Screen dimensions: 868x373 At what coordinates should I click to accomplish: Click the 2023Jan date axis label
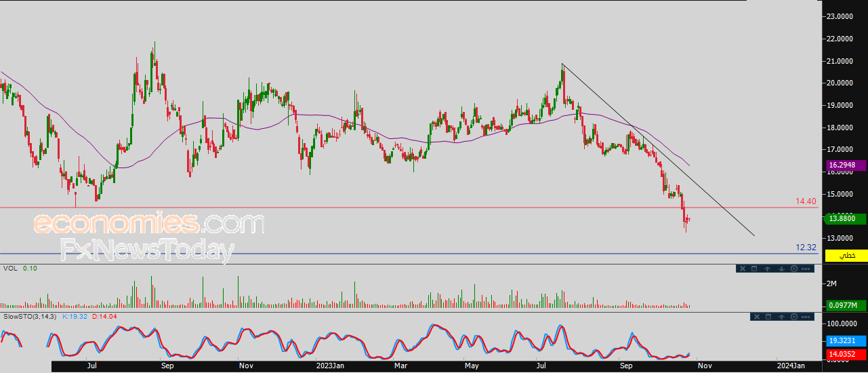331,366
